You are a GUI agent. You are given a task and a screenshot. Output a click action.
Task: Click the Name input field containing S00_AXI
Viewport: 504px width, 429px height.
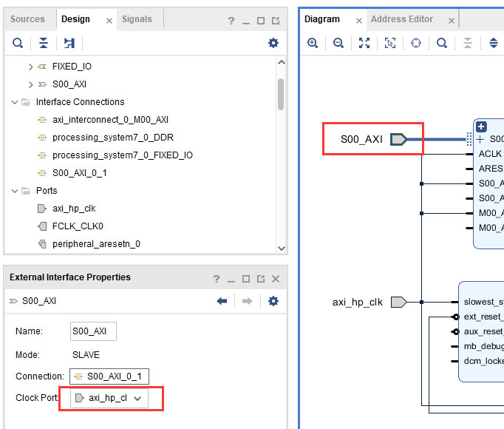(x=93, y=331)
